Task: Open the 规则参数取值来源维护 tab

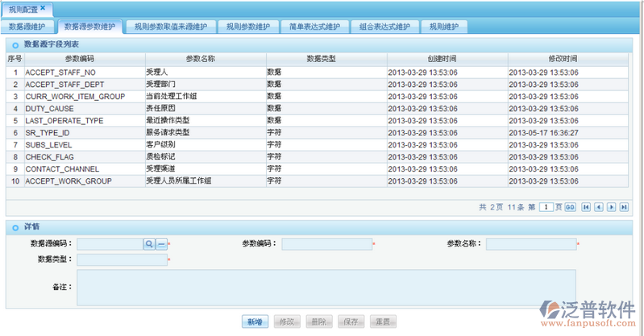Action: click(170, 27)
